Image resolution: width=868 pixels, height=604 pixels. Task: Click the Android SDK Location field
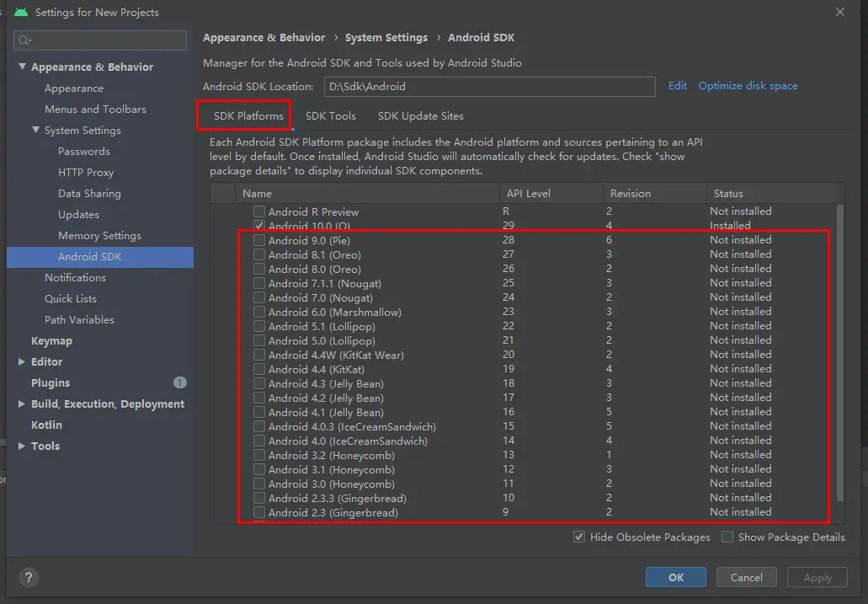pos(489,87)
